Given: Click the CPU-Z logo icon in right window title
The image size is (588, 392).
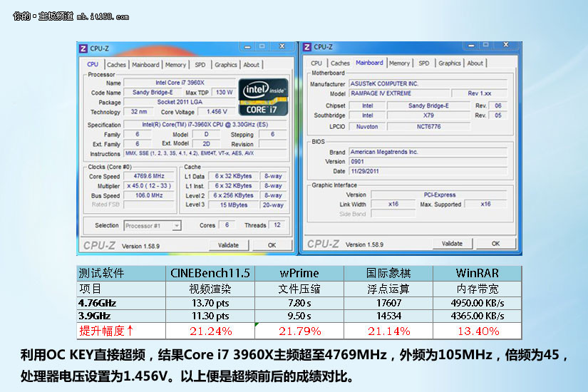Looking at the screenshot, I should tap(307, 47).
